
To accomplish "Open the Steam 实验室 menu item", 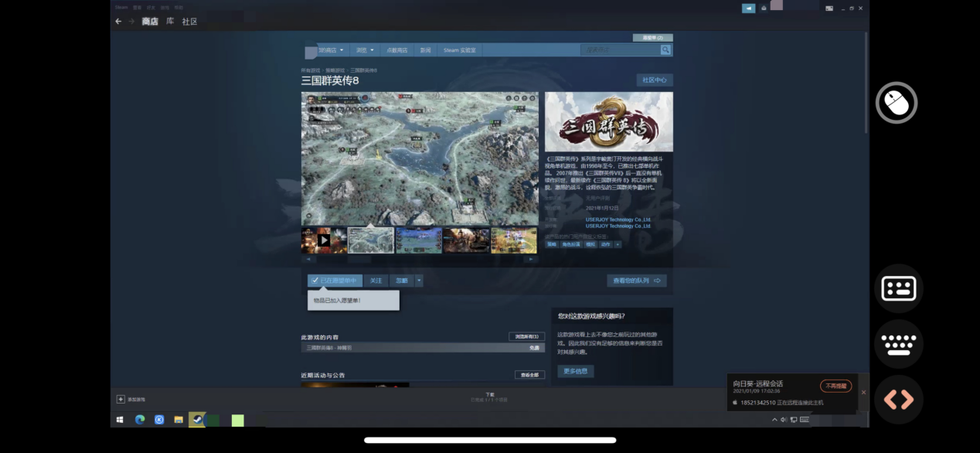I will tap(460, 50).
